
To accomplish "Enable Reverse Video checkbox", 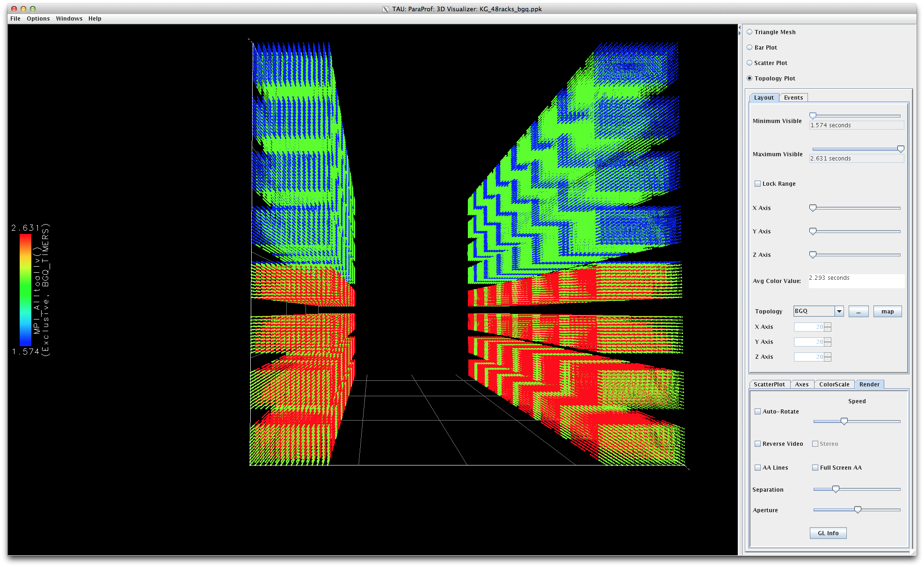I will (758, 444).
